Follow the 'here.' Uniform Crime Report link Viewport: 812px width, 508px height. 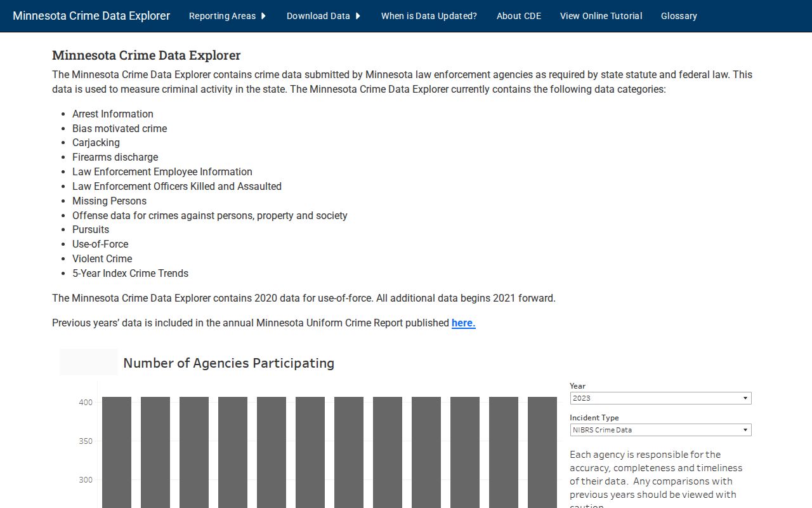pos(464,323)
